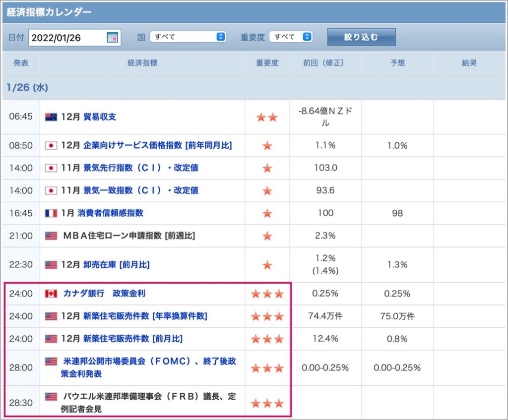Click the US flag for パウエル議長 記者会見
508x420 pixels.
click(x=51, y=396)
